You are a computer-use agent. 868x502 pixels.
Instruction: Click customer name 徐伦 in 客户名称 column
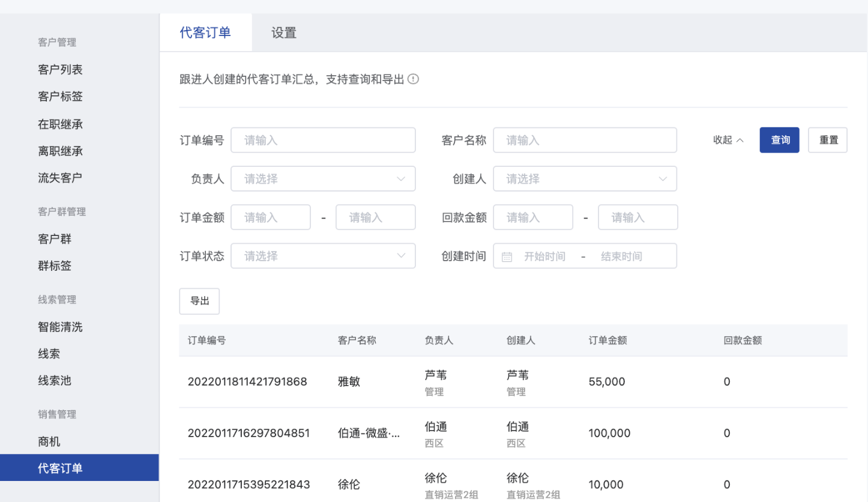coord(349,485)
